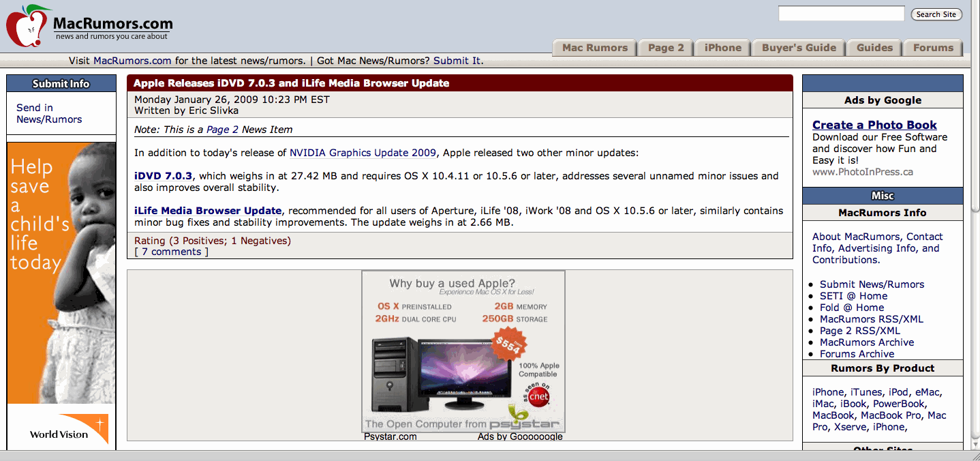Open the MacRumors Archive link
This screenshot has height=461, width=980.
[x=867, y=342]
